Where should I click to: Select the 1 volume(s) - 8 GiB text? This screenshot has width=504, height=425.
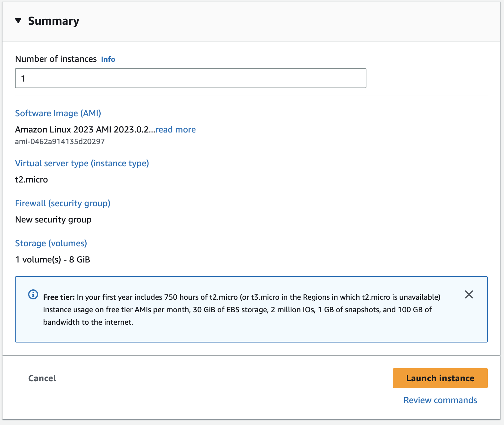point(53,260)
